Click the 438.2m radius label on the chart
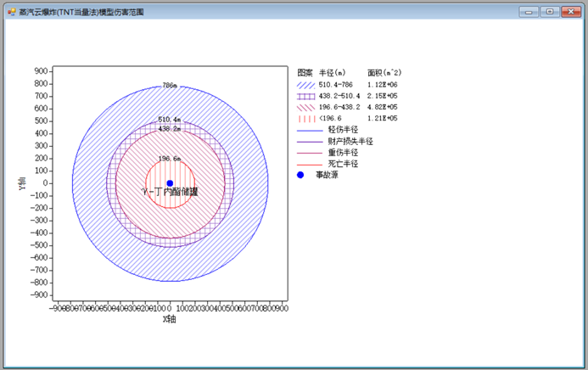Viewport: 588px width, 370px height. point(170,129)
